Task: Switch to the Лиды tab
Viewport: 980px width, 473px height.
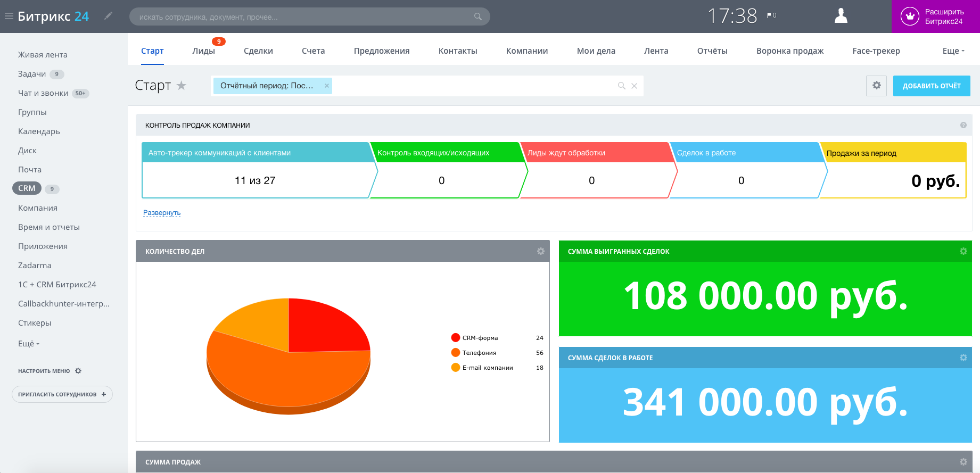Action: (203, 51)
